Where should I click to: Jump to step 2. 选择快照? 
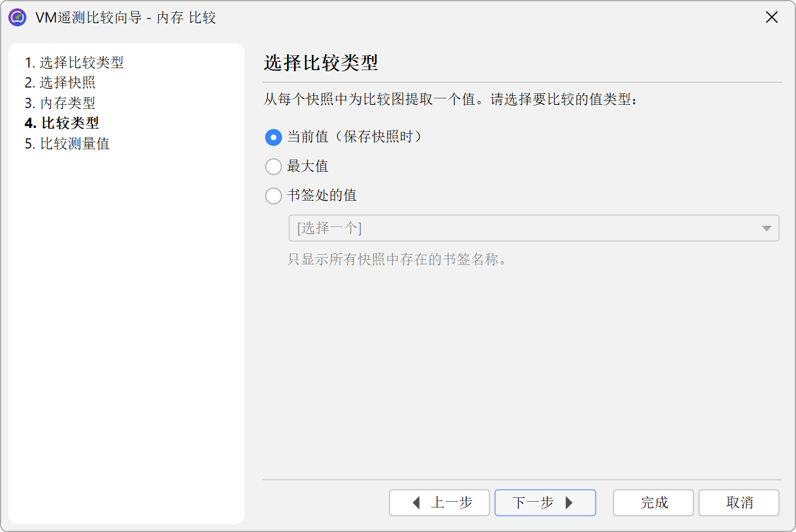(60, 82)
